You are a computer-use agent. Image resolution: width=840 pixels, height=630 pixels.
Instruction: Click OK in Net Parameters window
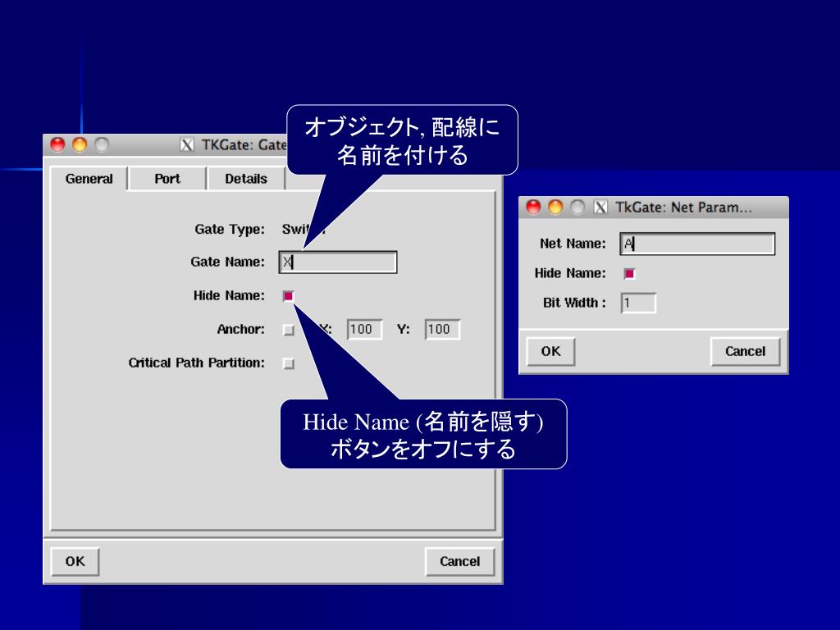[x=550, y=351]
